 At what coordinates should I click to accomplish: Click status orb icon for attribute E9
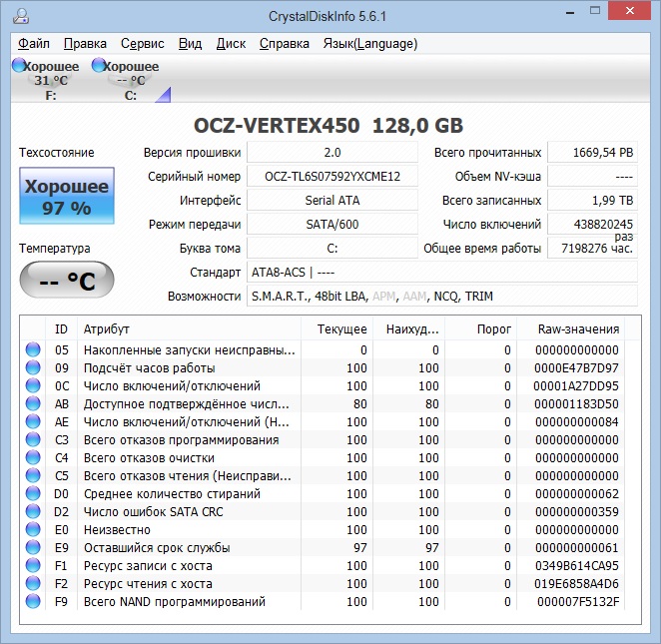click(x=33, y=547)
